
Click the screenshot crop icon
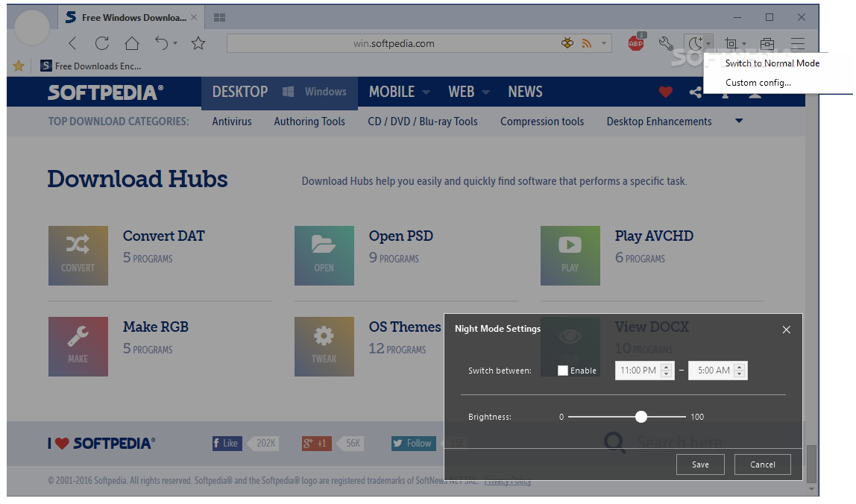[x=731, y=44]
